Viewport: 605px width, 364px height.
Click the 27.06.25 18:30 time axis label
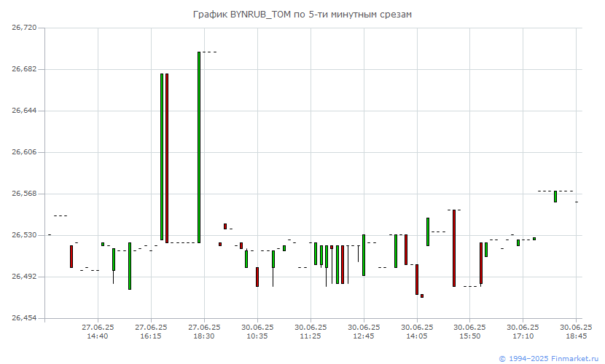pos(204,332)
